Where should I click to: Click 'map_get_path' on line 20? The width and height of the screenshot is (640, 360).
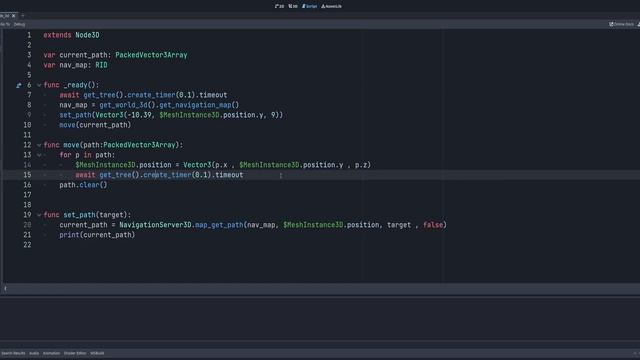219,225
